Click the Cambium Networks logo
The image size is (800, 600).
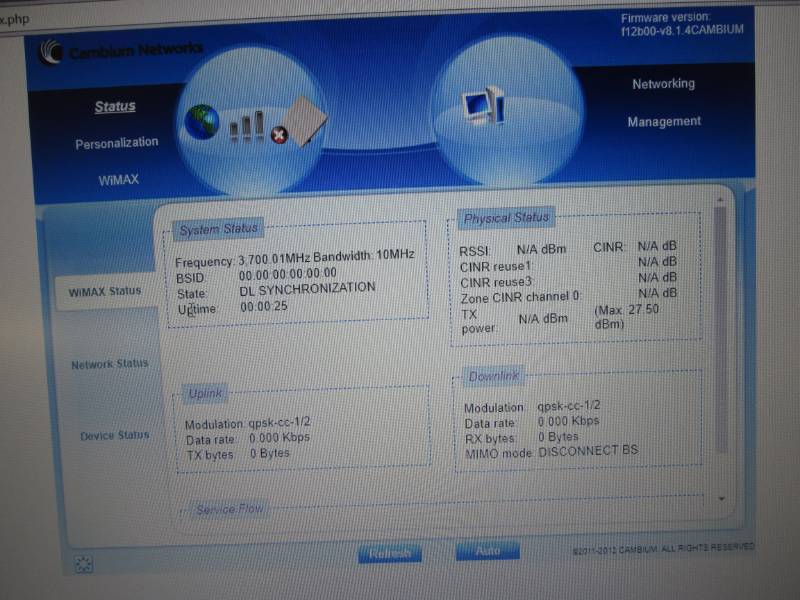tap(121, 51)
